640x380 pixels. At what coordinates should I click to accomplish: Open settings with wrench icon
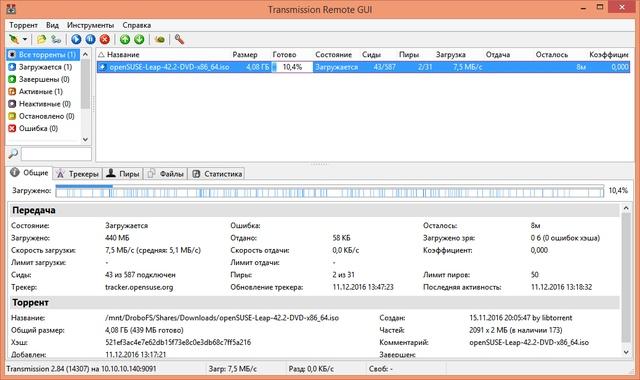(x=179, y=39)
